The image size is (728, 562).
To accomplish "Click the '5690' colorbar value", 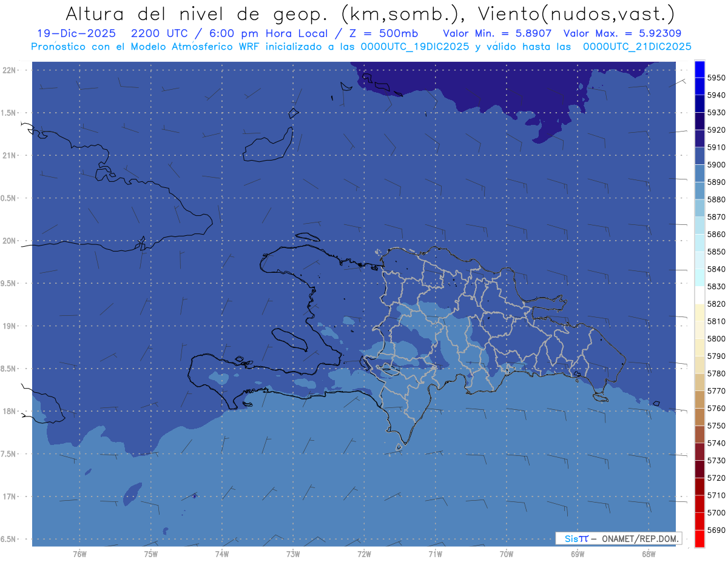I will (716, 530).
